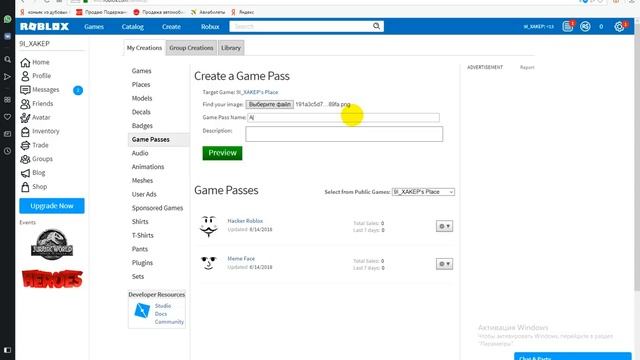The image size is (640, 360).
Task: Click the Home icon in sidebar
Action: (x=25, y=62)
